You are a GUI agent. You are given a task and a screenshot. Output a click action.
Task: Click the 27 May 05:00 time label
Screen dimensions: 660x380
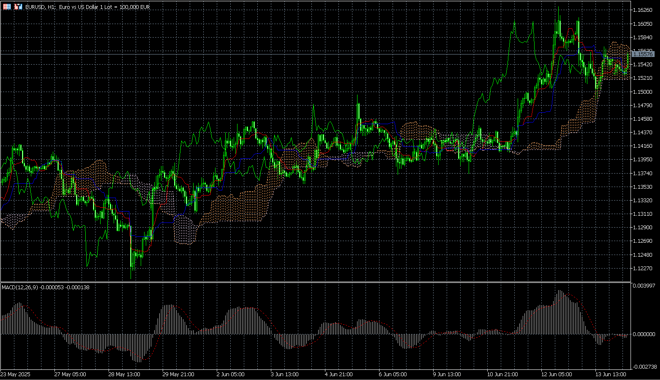[70, 374]
